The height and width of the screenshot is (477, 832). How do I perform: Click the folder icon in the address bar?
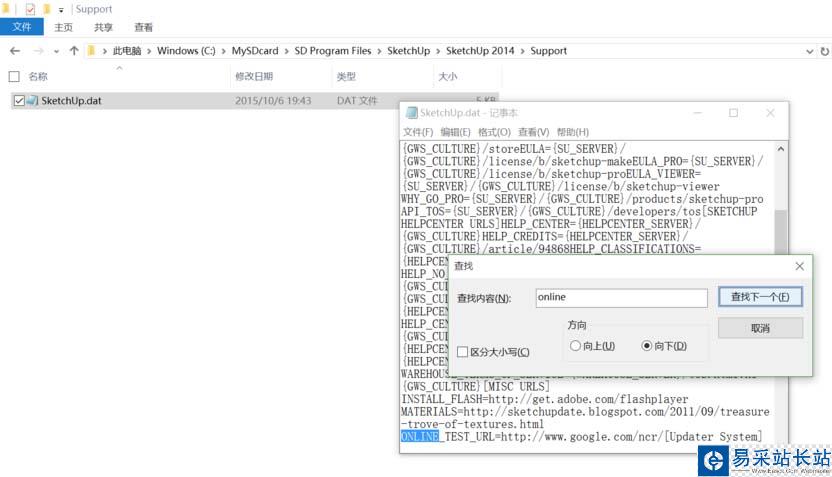(x=91, y=51)
